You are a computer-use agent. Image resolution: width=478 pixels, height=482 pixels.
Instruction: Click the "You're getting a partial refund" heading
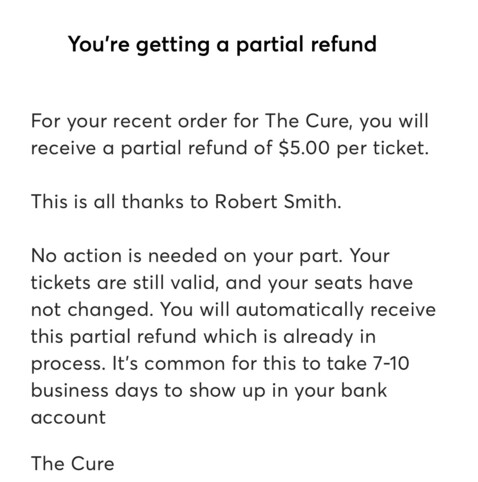coord(222,44)
